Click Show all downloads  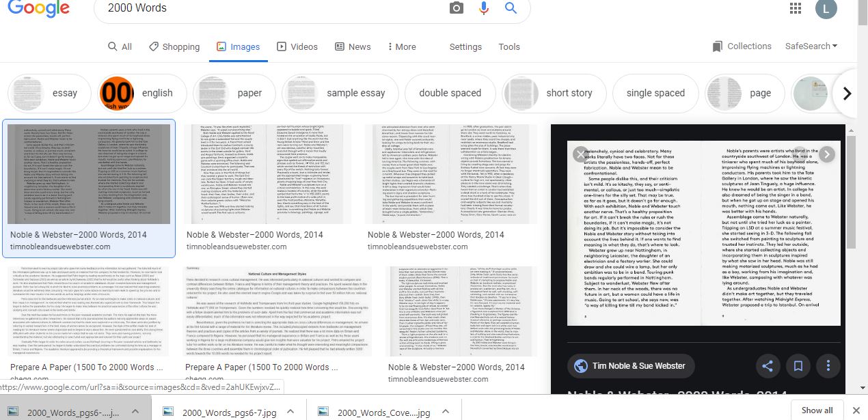click(x=817, y=410)
